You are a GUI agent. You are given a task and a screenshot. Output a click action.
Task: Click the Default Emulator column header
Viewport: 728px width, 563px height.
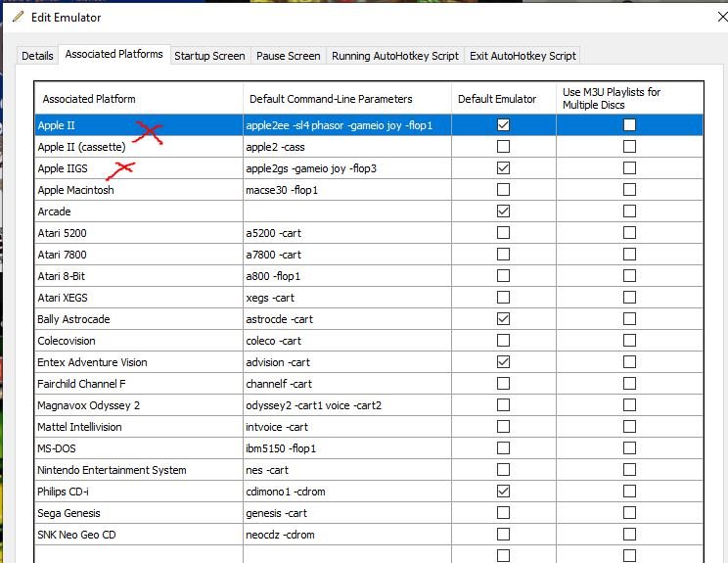503,99
